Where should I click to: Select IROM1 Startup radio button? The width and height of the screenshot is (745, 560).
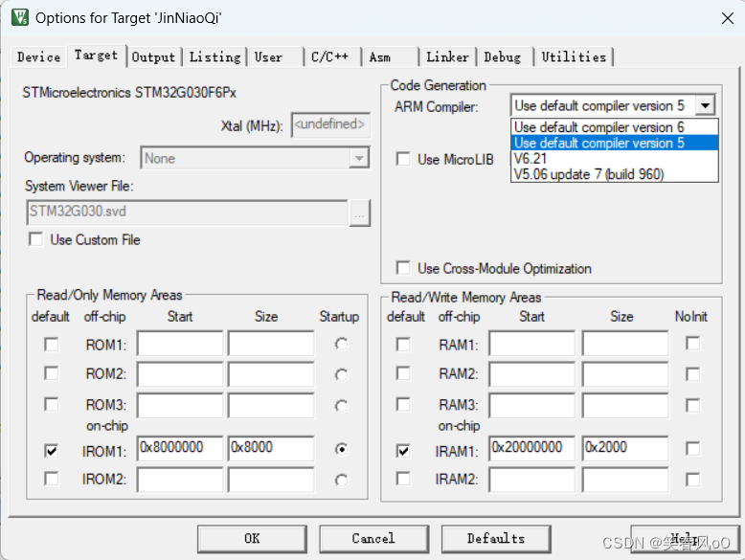341,449
